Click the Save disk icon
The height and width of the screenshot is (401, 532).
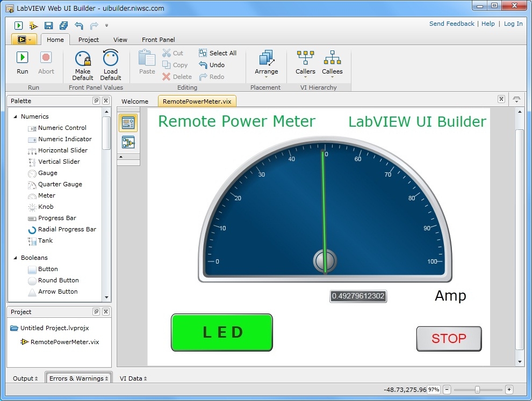pos(48,25)
